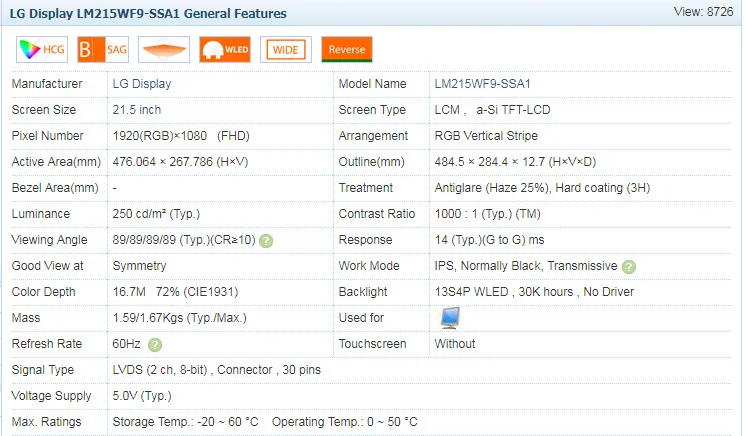745x436 pixels.
Task: Click the 'Operating Temp.: 0 ~ 50 °C' text
Action: pyautogui.click(x=344, y=422)
